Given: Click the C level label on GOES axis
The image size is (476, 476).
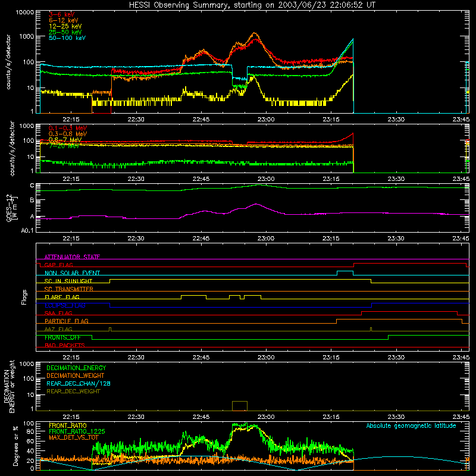Looking at the screenshot, I should pos(32,186).
